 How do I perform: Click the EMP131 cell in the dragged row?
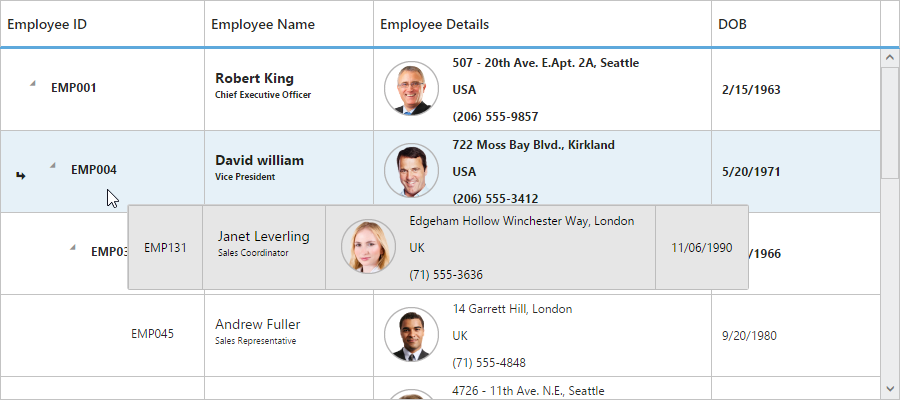[165, 247]
